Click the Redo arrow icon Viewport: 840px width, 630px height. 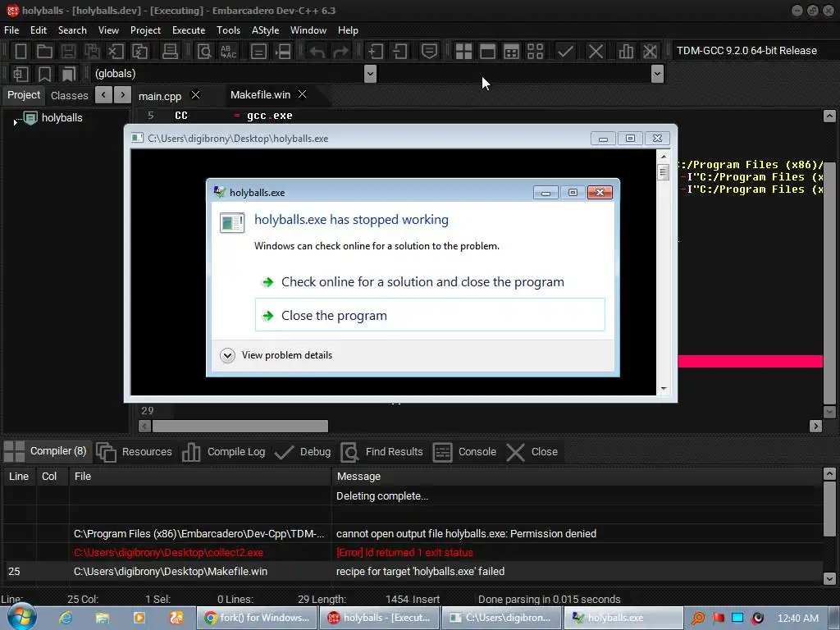(340, 52)
